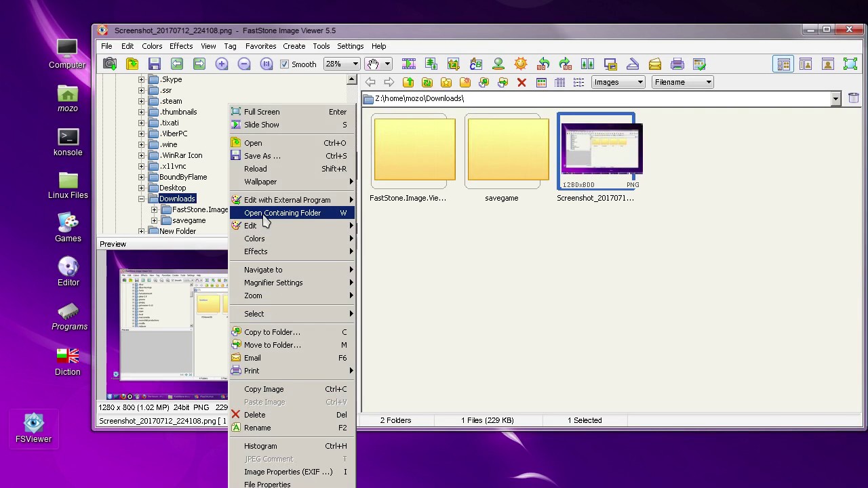Collapse the Downloads folder tree node

pyautogui.click(x=141, y=199)
